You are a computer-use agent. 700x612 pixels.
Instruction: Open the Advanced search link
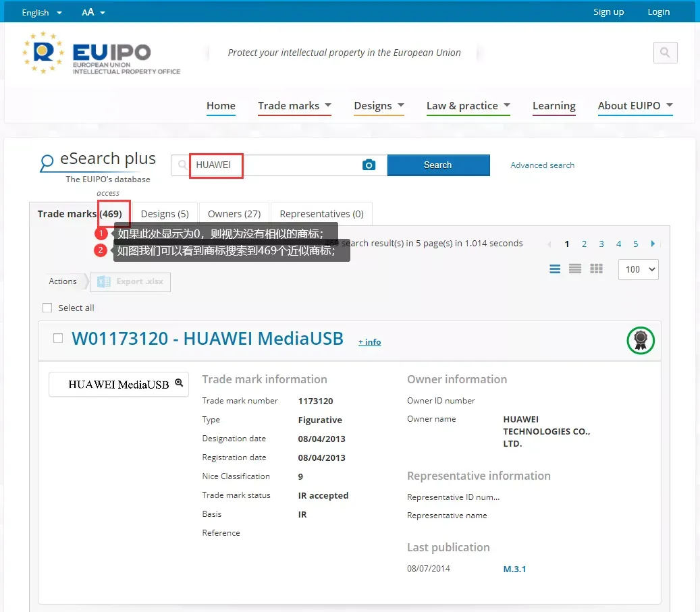[x=543, y=165]
